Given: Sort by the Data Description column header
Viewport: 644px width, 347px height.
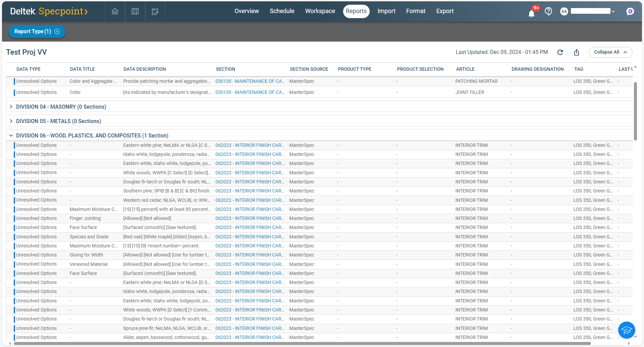Looking at the screenshot, I should pos(145,69).
